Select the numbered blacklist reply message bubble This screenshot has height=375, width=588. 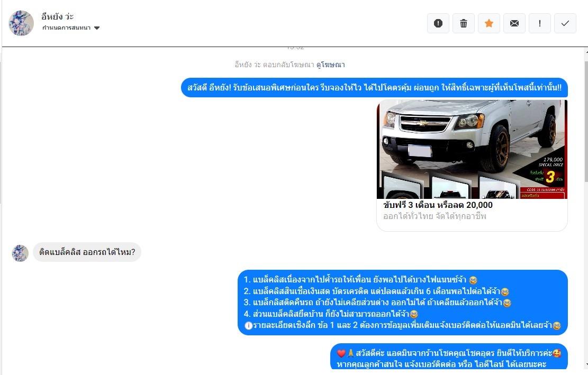pyautogui.click(x=403, y=303)
